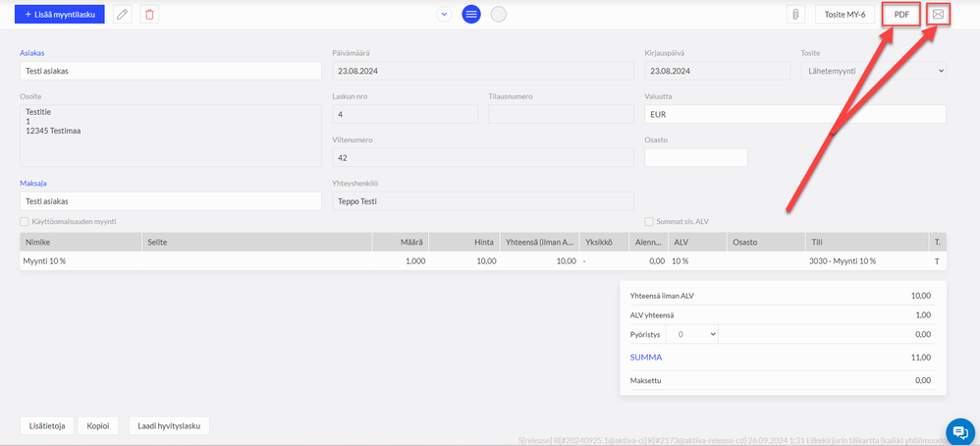980x446 pixels.
Task: Click the Päivämäärä date field
Action: 483,72
